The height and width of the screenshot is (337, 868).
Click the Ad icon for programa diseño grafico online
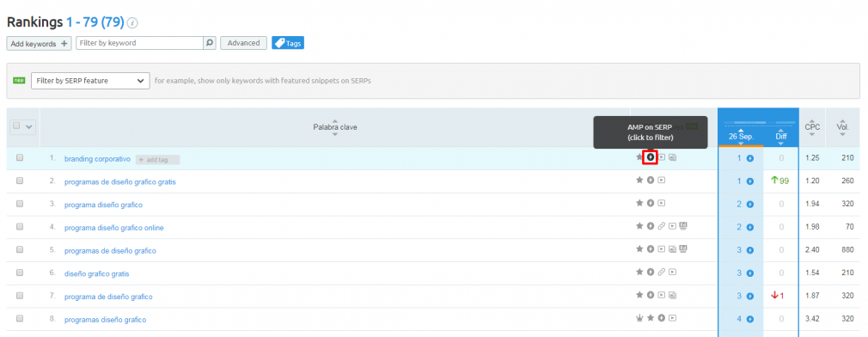coord(683,226)
